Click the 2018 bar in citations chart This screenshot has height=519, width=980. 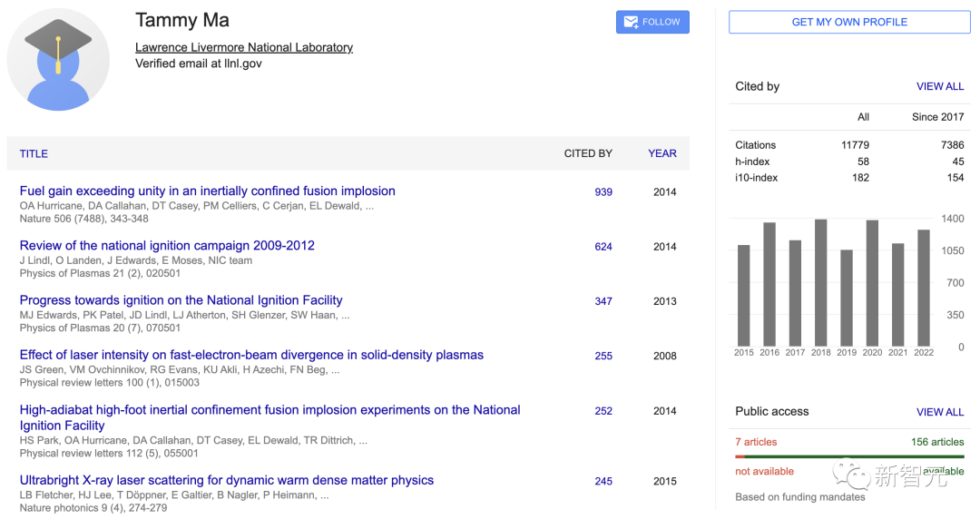[x=820, y=282]
